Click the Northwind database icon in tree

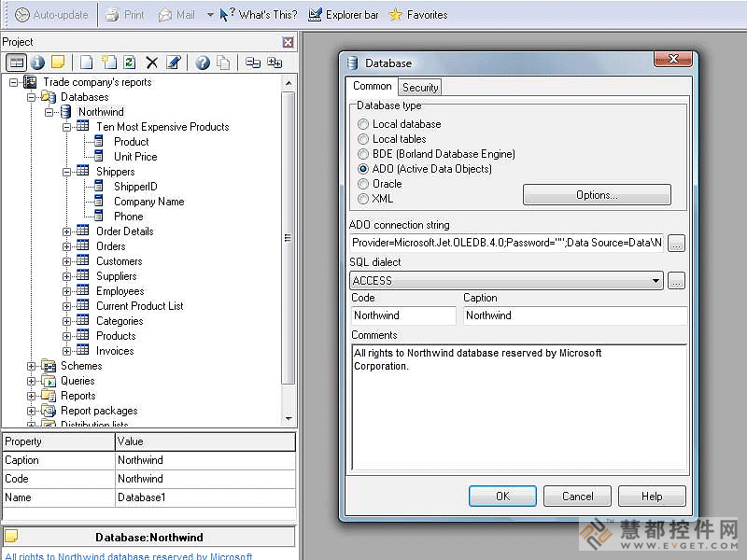coord(66,112)
